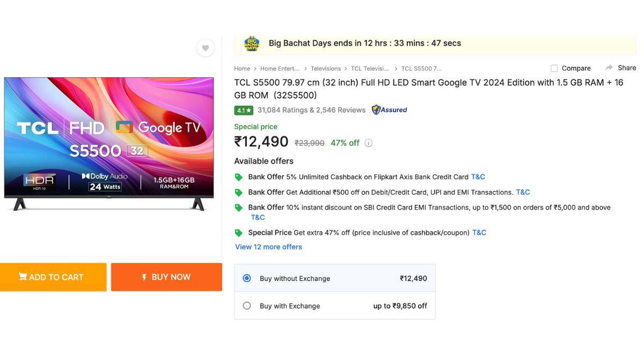This screenshot has height=362, width=644.
Task: Click the Share arrow icon
Action: coord(609,68)
